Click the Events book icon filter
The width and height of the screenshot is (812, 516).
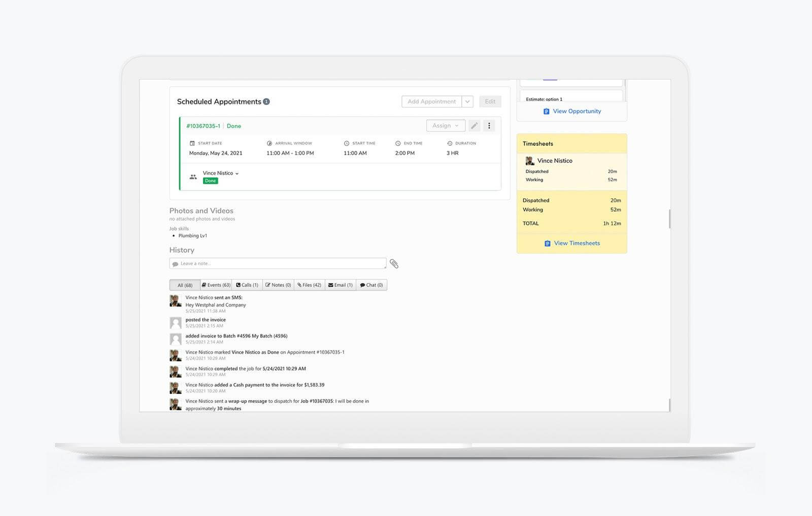[x=203, y=285]
